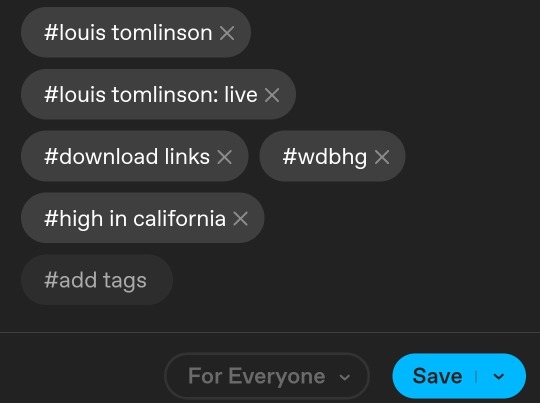
Task: Open the For Everyone audience dropdown
Action: point(267,376)
